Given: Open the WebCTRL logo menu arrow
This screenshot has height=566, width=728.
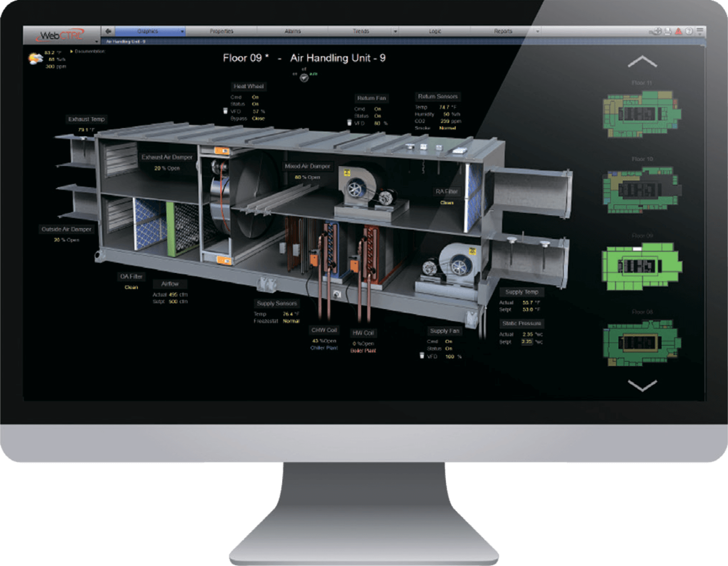Looking at the screenshot, I should 97,41.
